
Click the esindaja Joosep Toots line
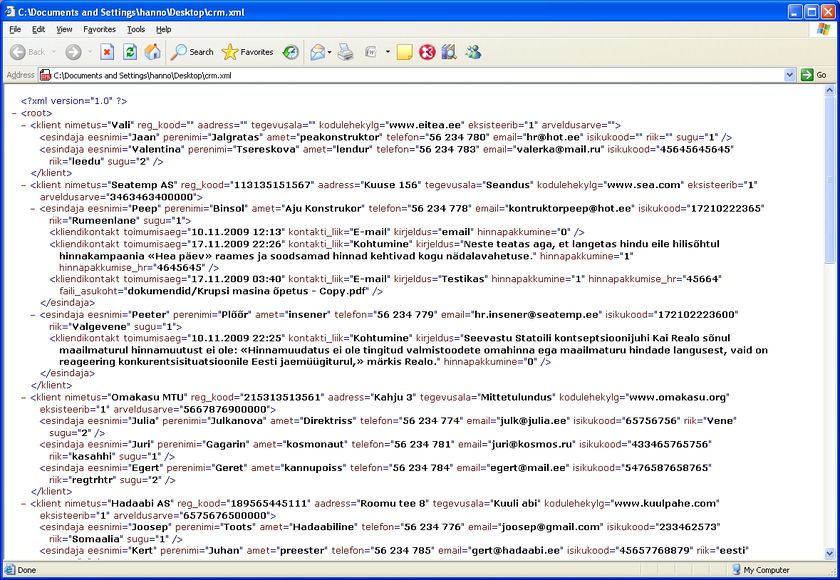coord(380,533)
